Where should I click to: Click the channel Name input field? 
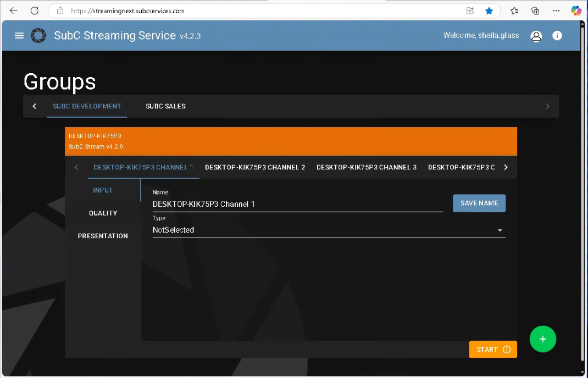tap(297, 204)
